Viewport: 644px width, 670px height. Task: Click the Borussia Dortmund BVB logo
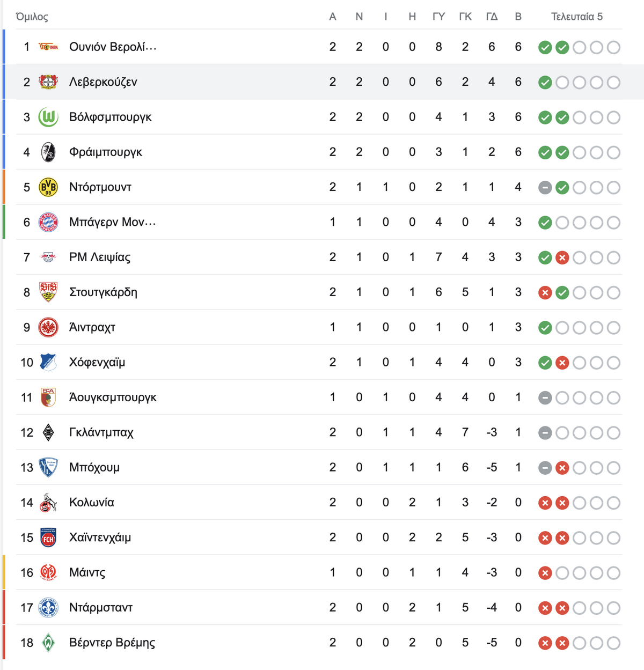tap(48, 187)
